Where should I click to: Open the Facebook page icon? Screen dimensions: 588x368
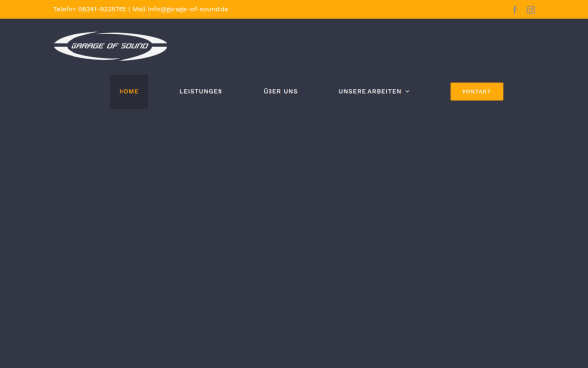(x=514, y=10)
